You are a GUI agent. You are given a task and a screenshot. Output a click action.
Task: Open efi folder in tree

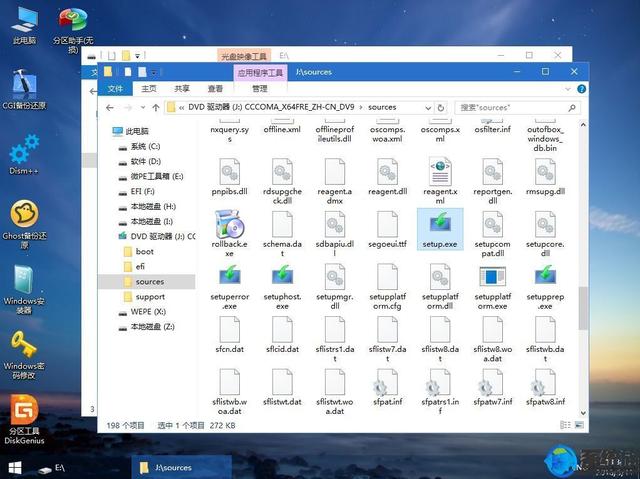tap(134, 266)
